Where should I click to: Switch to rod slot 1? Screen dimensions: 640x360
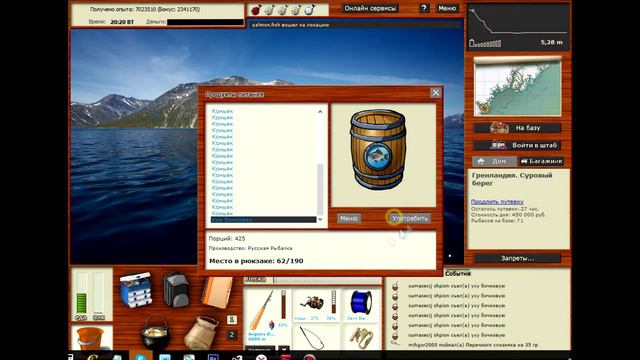231,320
